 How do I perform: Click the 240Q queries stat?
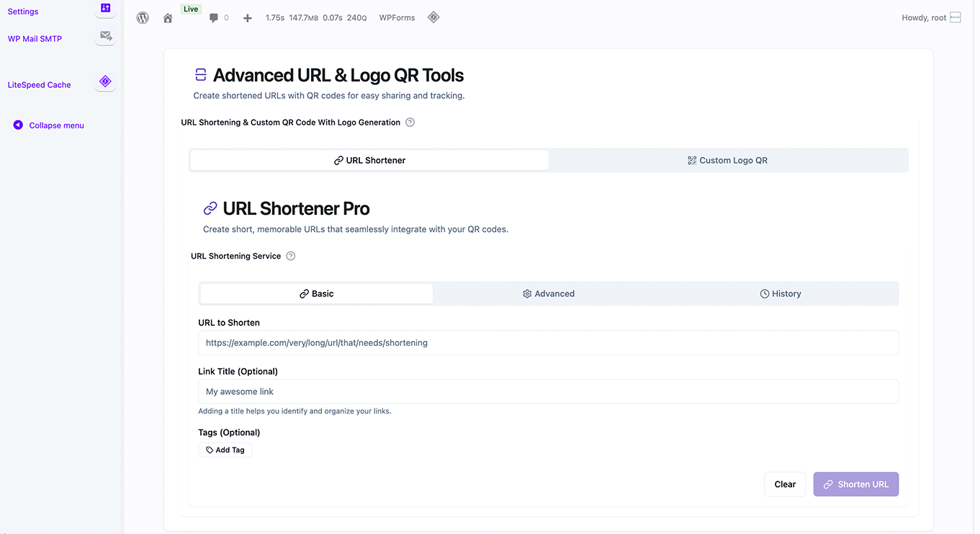tap(356, 18)
